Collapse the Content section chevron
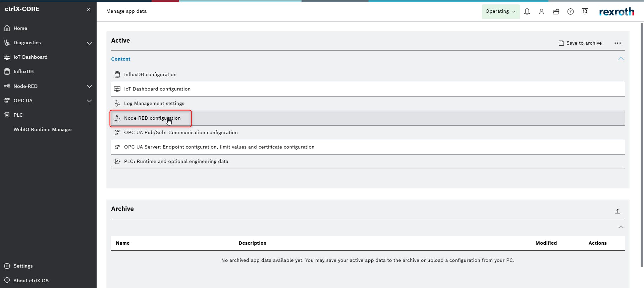This screenshot has width=644, height=288. (621, 59)
